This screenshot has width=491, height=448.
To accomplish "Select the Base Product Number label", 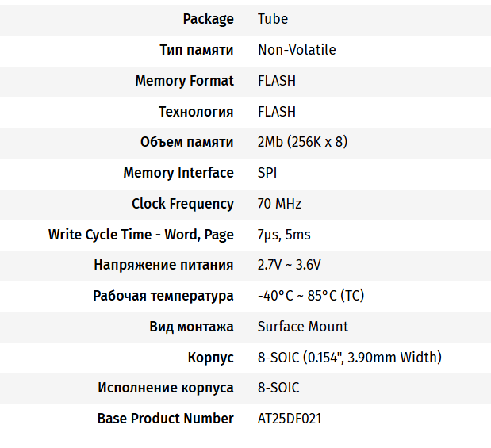I will click(165, 419).
